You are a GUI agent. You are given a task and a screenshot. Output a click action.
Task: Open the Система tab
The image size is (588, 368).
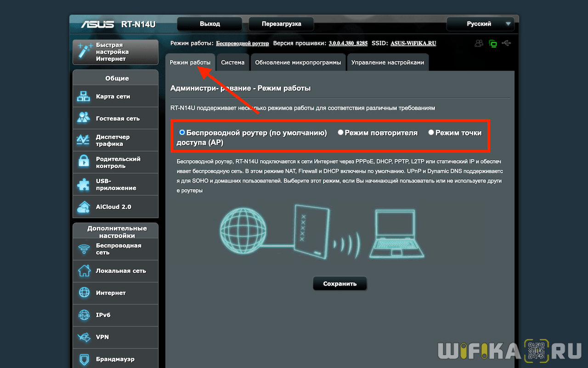point(232,63)
